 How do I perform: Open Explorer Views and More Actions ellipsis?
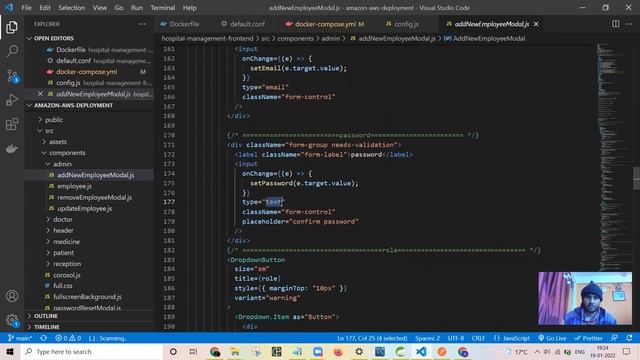pyautogui.click(x=142, y=24)
